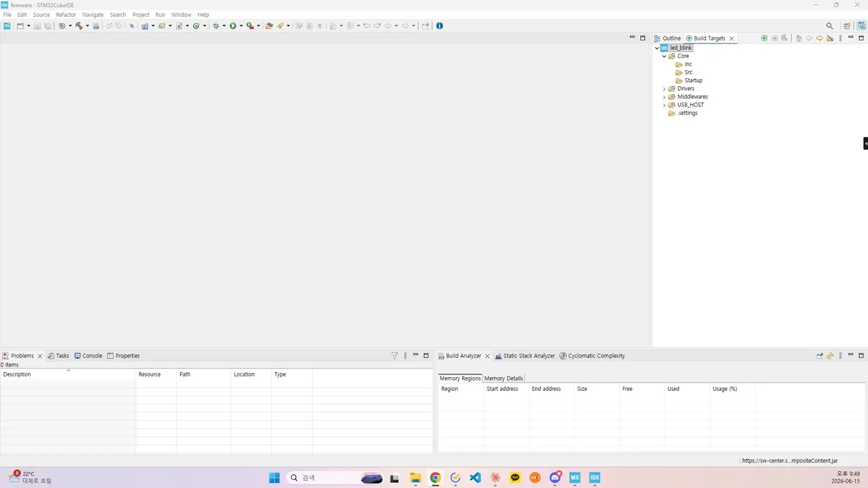Expand the USB_HOST folder node
868x488 pixels.
click(664, 105)
